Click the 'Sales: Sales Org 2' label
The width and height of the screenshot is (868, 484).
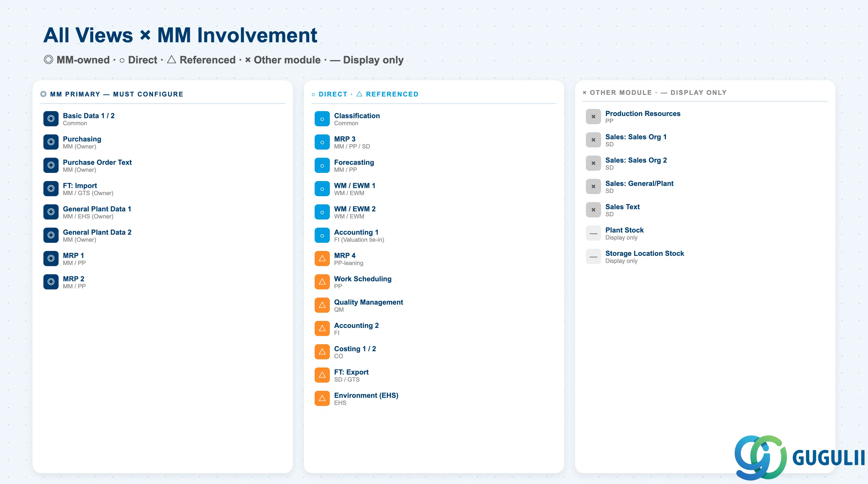point(636,160)
